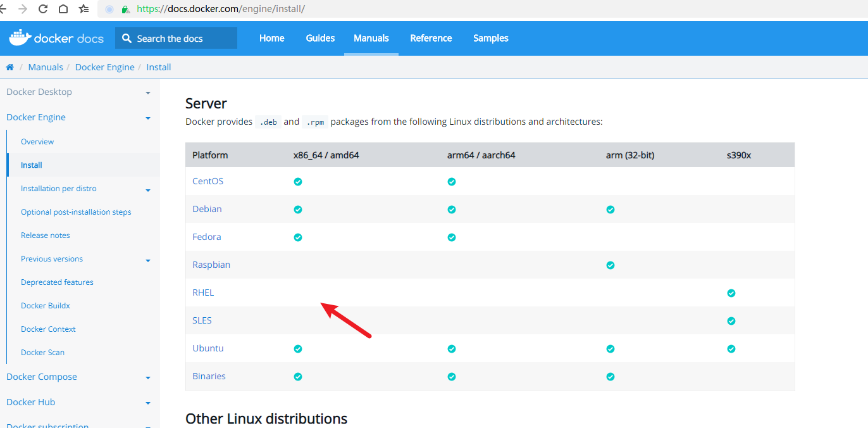Viewport: 868px width, 428px height.
Task: Click Fedora arm64 checkmark icon
Action: 452,237
